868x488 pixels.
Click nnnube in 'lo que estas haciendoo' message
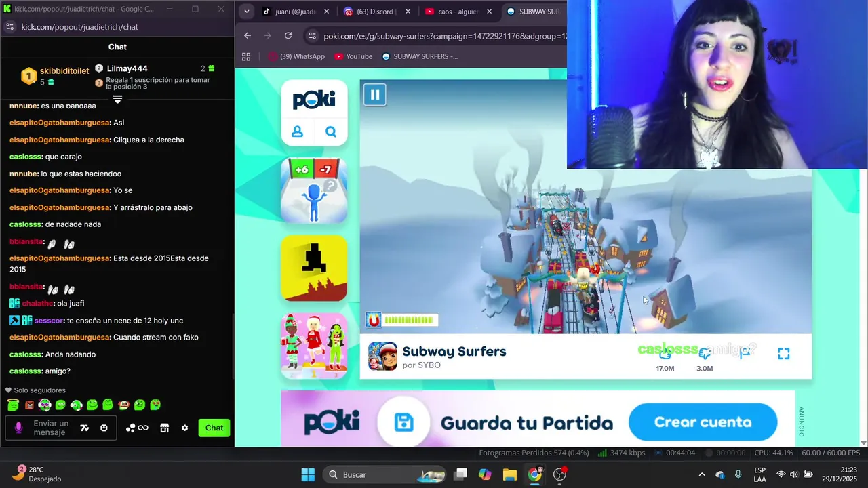pyautogui.click(x=23, y=174)
